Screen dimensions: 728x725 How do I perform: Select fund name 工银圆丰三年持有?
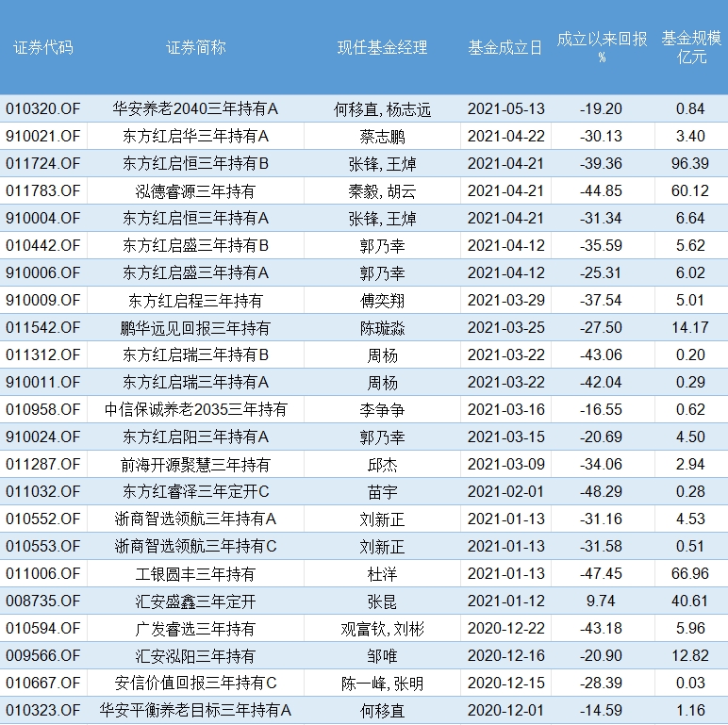click(195, 574)
